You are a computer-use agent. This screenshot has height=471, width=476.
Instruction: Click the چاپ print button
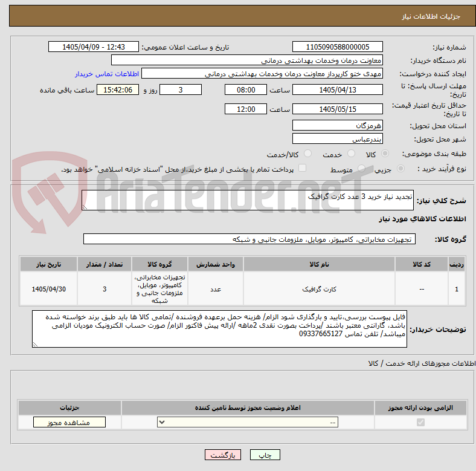[265, 455]
